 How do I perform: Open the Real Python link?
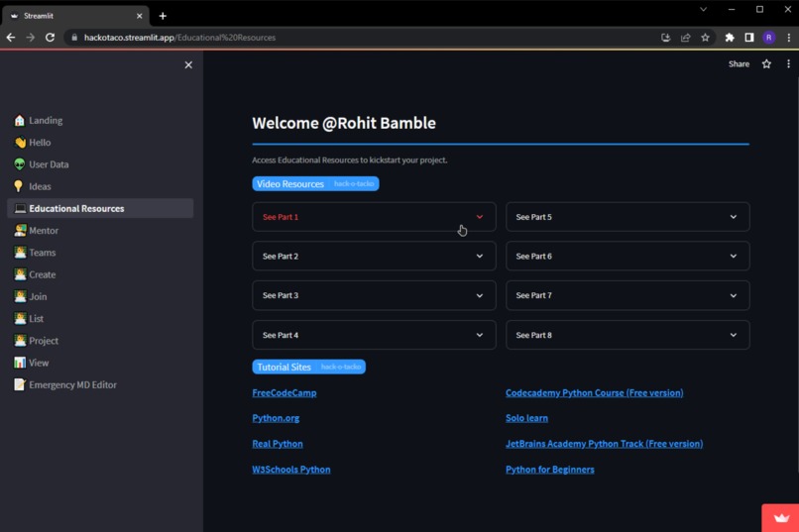tap(278, 444)
